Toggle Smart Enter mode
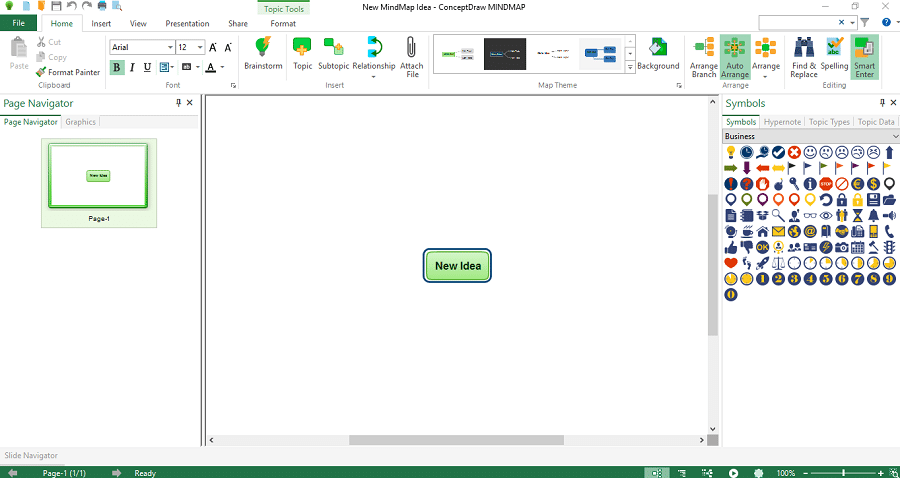Screen dimensions: 900x478 [x=864, y=58]
